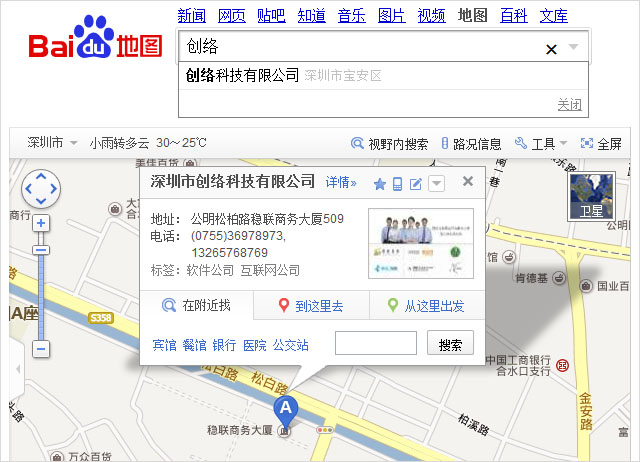This screenshot has width=640, height=462.
Task: Toggle traffic info (路况信息) layer
Action: pyautogui.click(x=471, y=144)
